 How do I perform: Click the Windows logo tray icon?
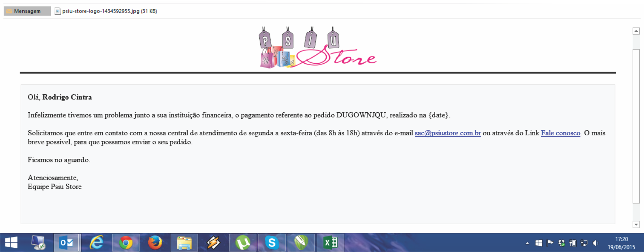[x=539, y=243]
